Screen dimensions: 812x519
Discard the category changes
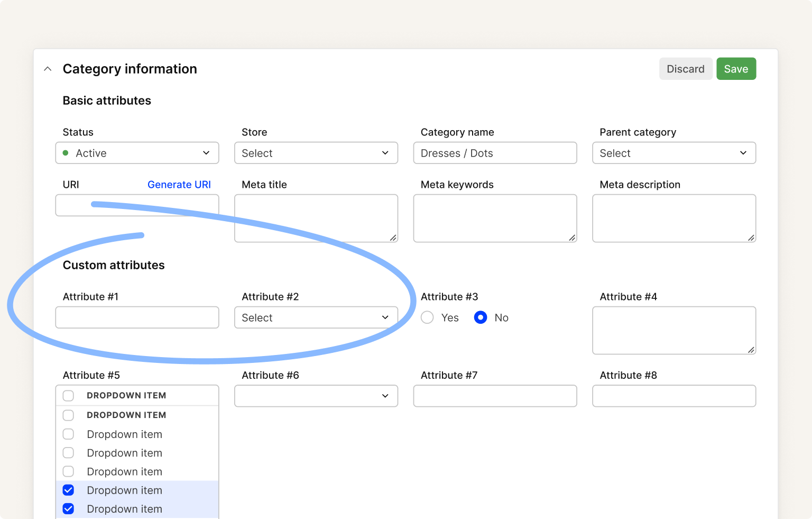pos(685,69)
